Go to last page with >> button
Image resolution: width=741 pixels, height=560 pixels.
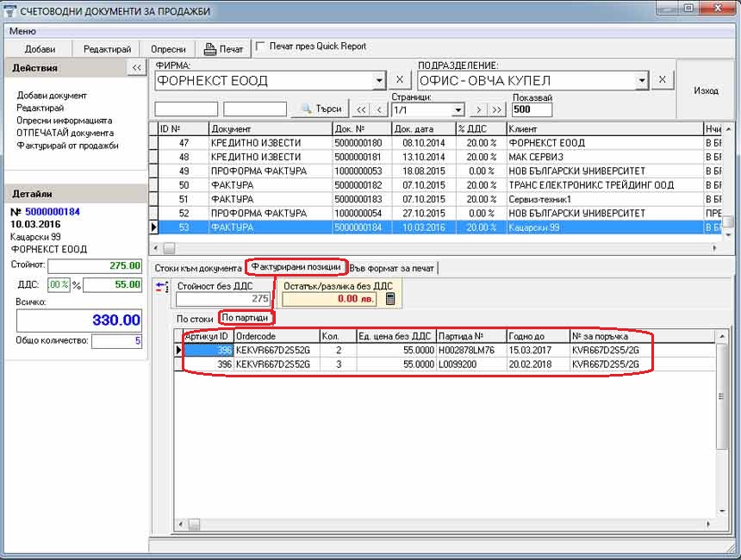pos(496,109)
